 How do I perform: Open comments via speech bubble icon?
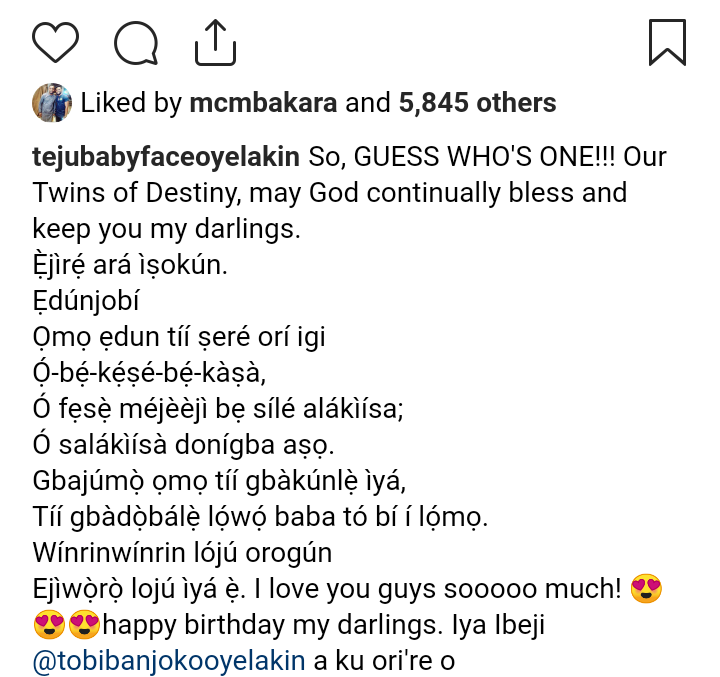[x=137, y=42]
